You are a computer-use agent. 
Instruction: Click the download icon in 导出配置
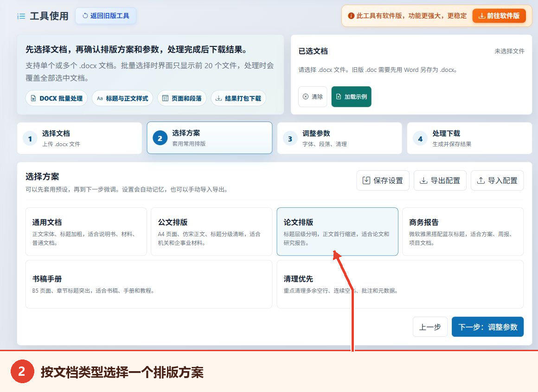(x=424, y=180)
